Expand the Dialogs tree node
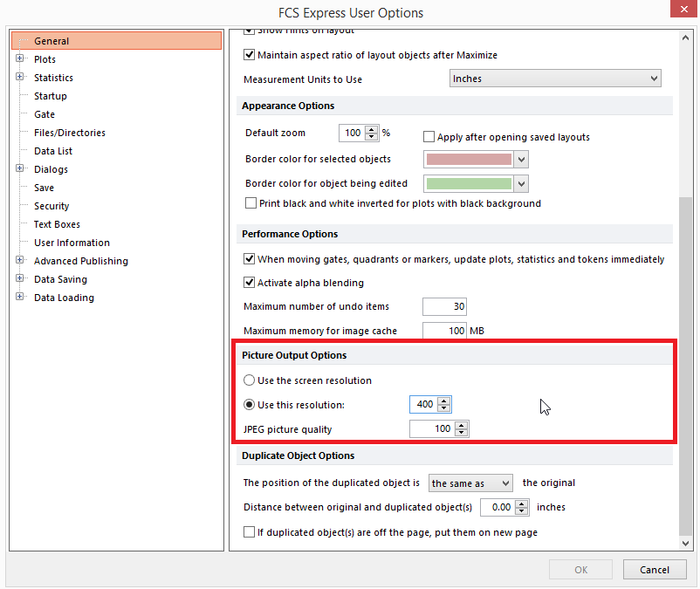Viewport: 700px width, 589px height. point(19,169)
